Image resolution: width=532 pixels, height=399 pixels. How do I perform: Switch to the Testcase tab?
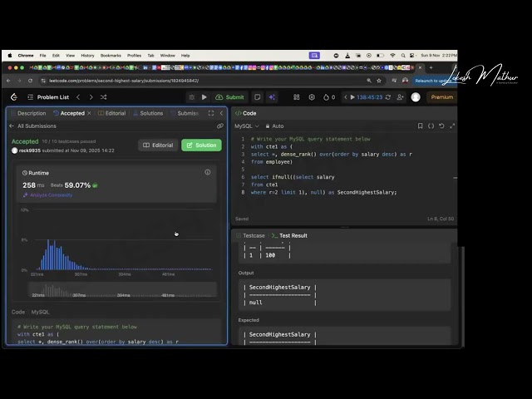click(x=250, y=235)
